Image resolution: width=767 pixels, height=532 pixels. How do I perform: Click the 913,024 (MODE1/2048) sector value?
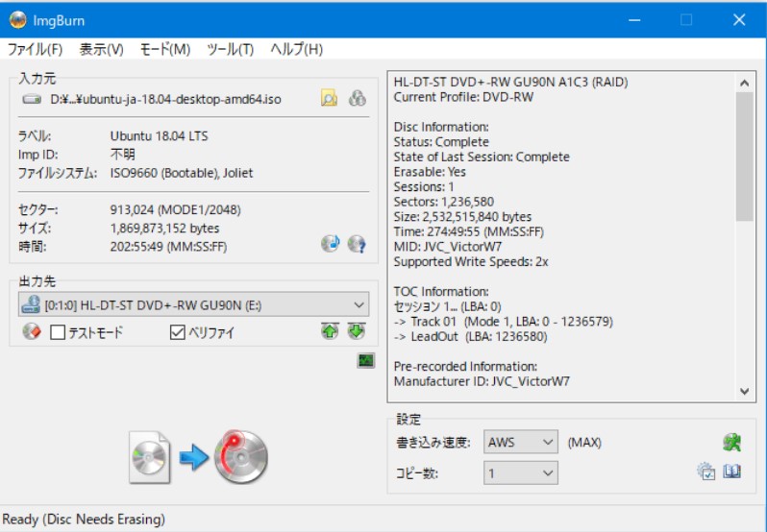(175, 209)
